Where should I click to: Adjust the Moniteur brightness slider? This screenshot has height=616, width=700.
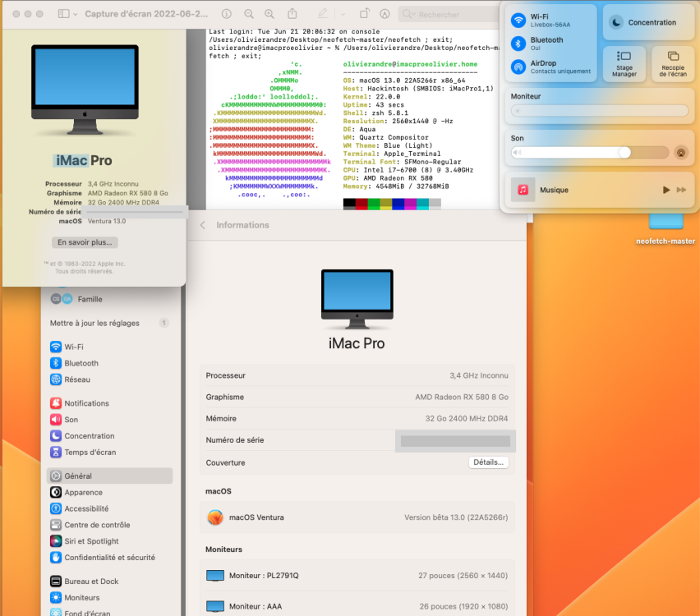(600, 110)
